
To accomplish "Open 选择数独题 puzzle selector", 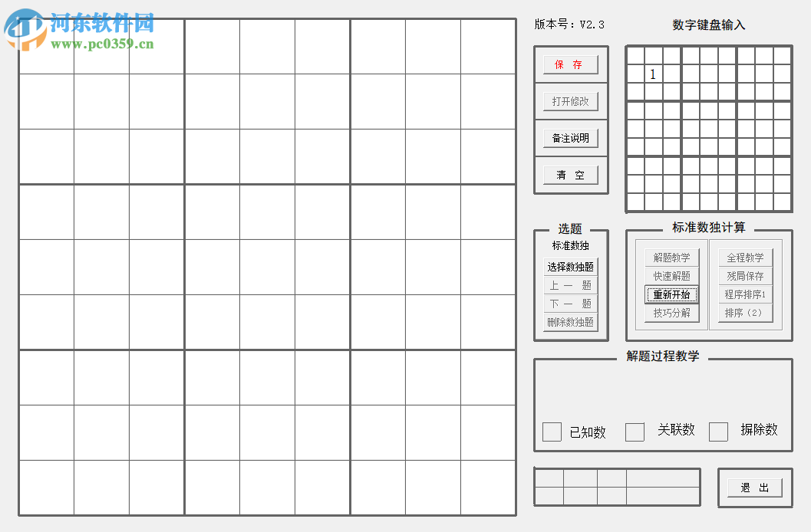I will pos(570,267).
